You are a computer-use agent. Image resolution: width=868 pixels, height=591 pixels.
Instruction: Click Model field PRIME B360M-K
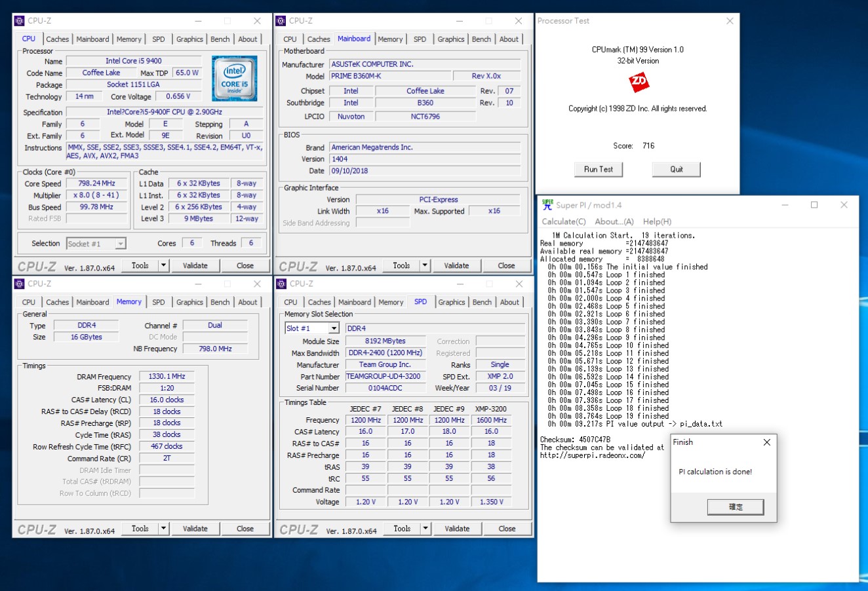coord(390,76)
